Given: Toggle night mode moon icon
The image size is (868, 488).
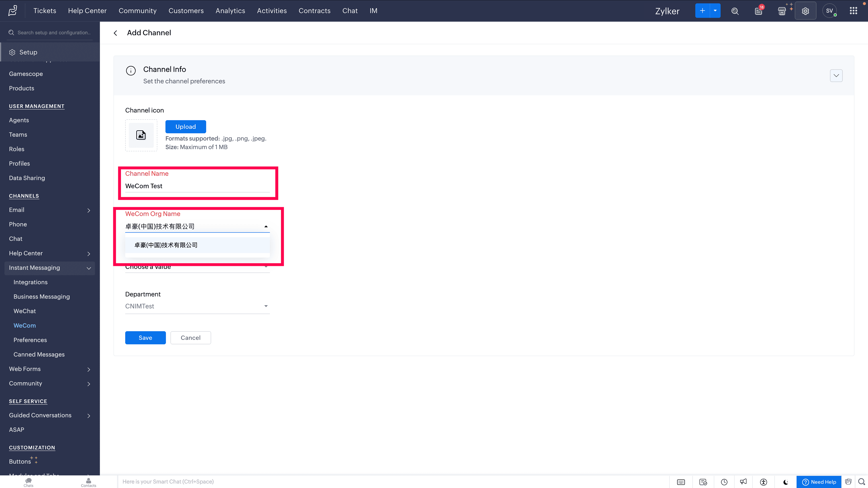Looking at the screenshot, I should pyautogui.click(x=785, y=482).
